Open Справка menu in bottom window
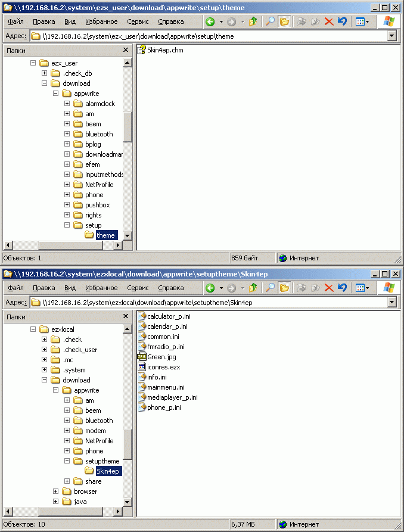Image resolution: width=404 pixels, height=532 pixels. (171, 288)
